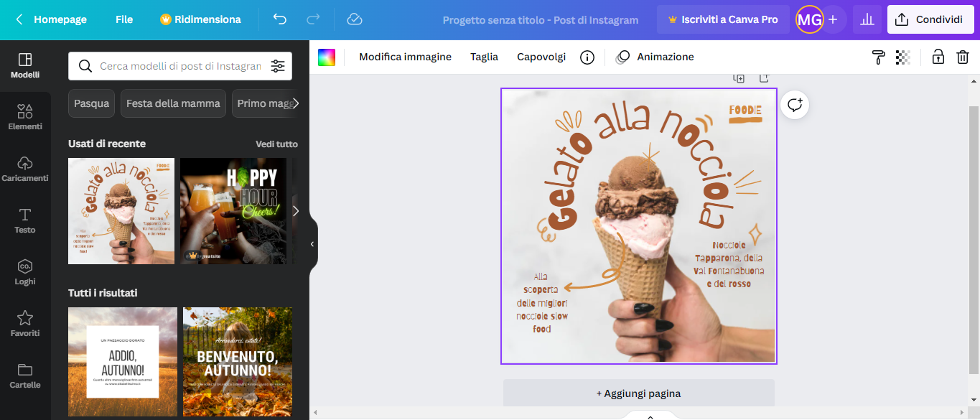Lock the selected image element

click(x=938, y=57)
